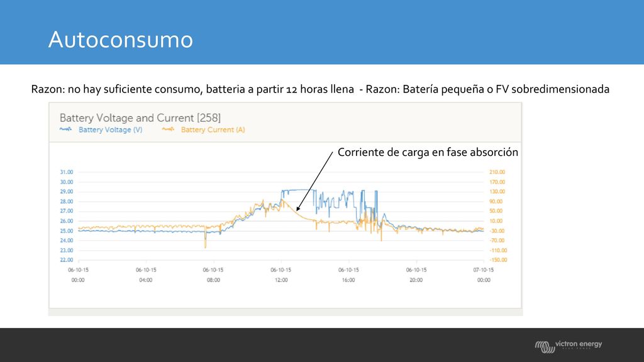
Task: Click the 23.00 voltage axis label
Action: click(x=67, y=250)
